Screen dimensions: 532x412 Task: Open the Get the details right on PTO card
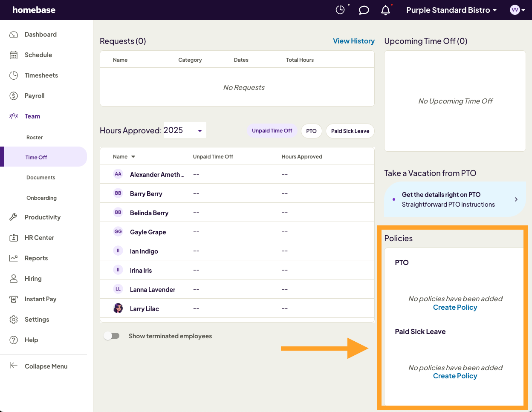454,199
